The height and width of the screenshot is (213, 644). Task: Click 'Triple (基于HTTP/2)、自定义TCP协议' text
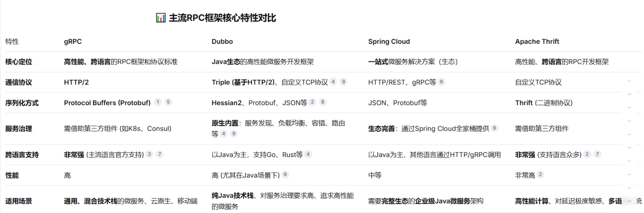pyautogui.click(x=270, y=82)
